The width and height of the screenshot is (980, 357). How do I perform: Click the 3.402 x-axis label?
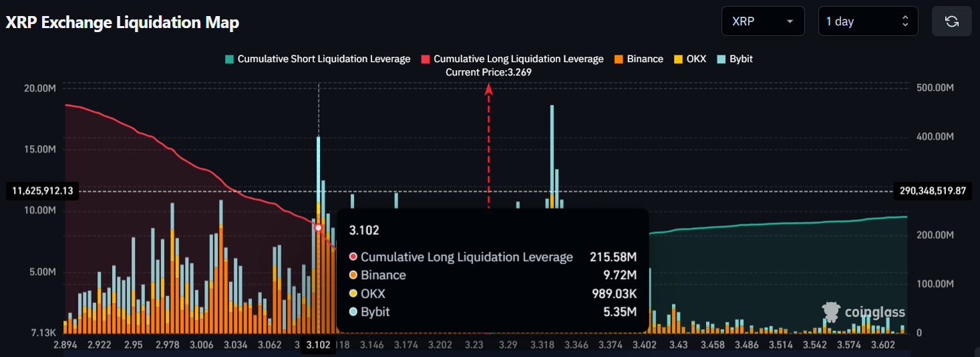click(645, 345)
